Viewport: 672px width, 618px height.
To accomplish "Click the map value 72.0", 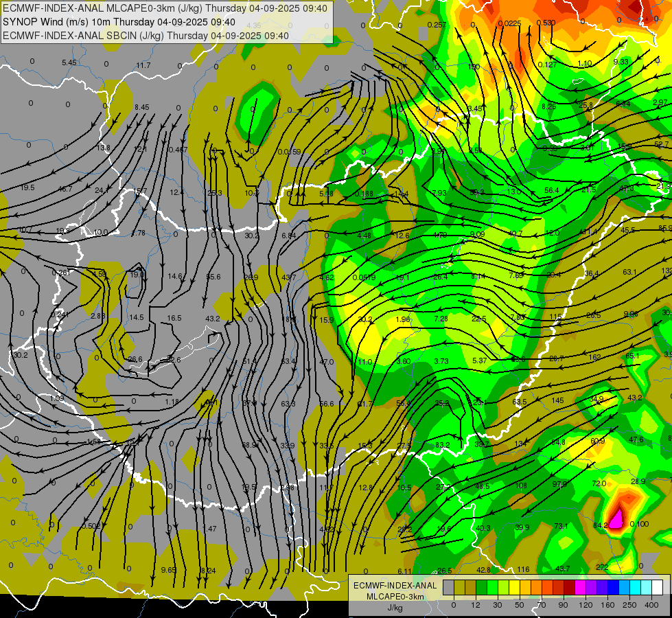I will click(x=599, y=483).
